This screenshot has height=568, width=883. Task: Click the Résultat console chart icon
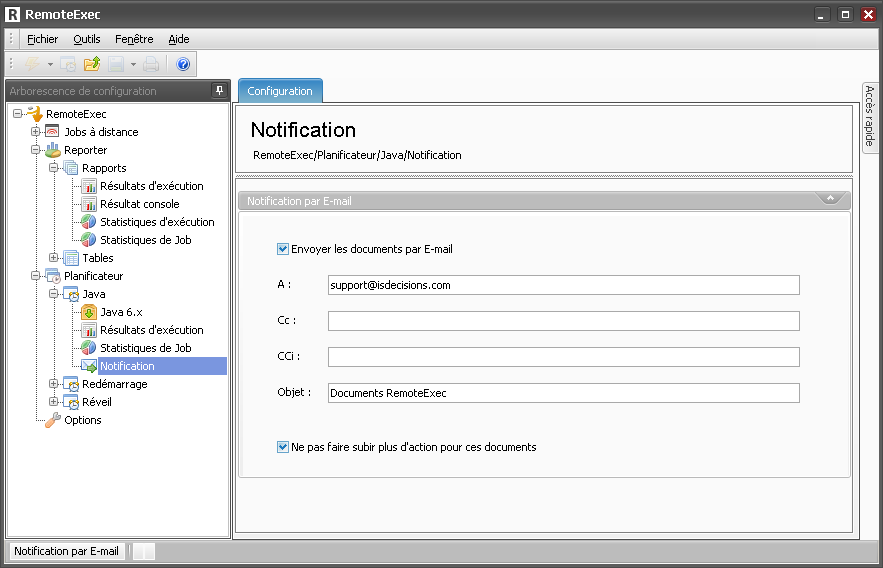point(88,204)
